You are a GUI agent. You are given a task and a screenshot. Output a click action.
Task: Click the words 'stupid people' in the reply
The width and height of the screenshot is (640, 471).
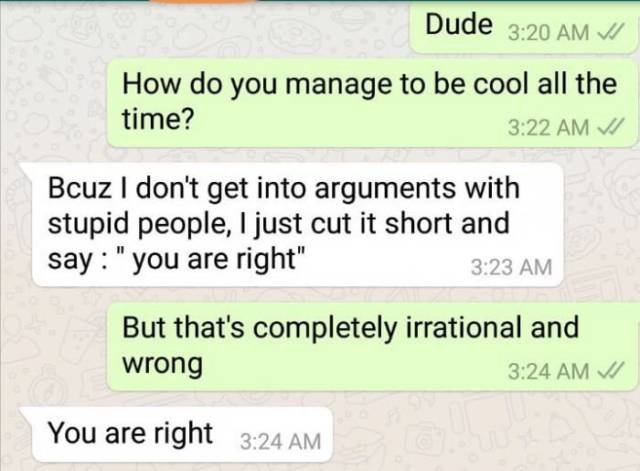pyautogui.click(x=136, y=225)
